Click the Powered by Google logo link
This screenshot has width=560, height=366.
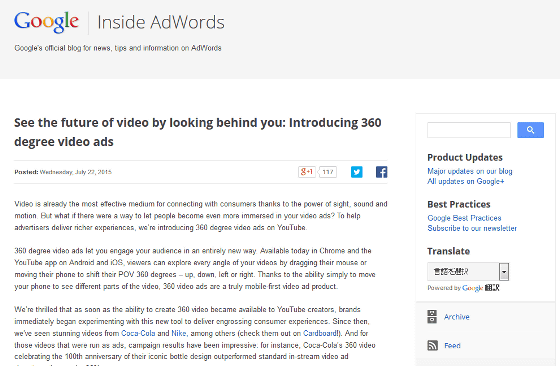(x=472, y=288)
